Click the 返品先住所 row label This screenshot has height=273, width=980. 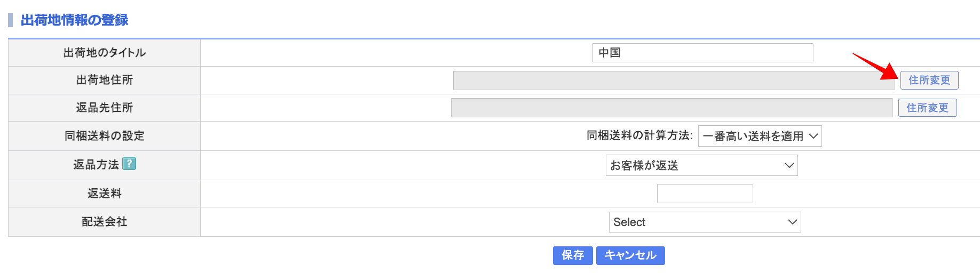coord(105,108)
